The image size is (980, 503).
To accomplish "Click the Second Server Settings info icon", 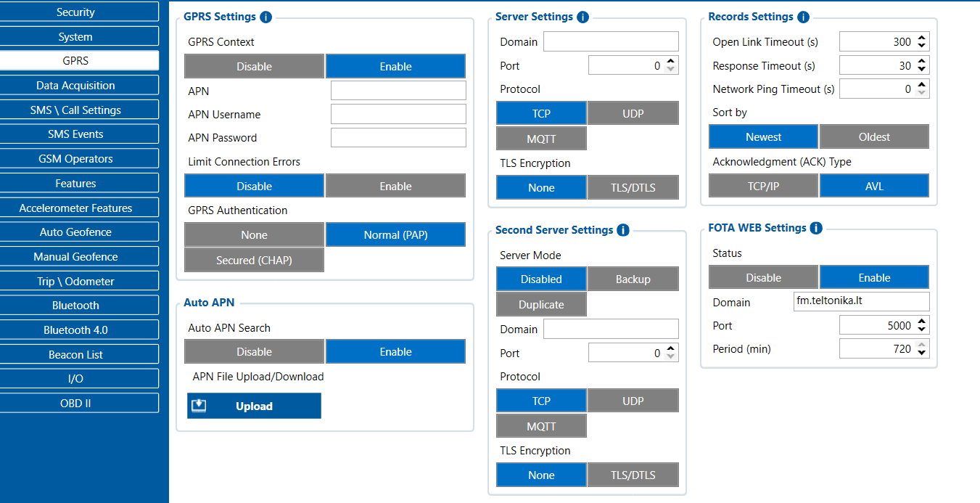I will point(623,230).
